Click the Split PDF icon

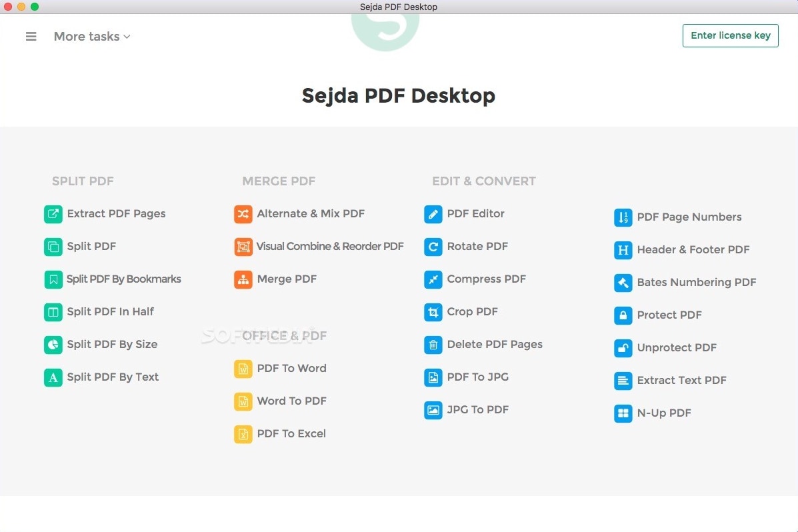(x=53, y=247)
